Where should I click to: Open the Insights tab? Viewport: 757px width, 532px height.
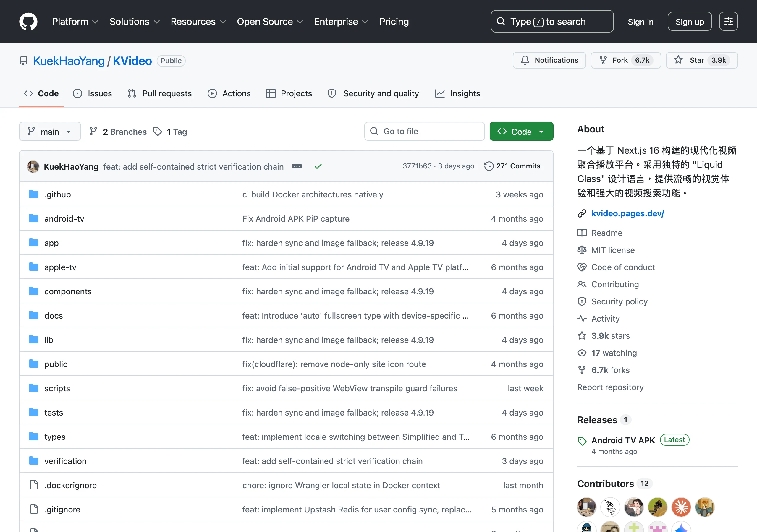click(x=458, y=94)
